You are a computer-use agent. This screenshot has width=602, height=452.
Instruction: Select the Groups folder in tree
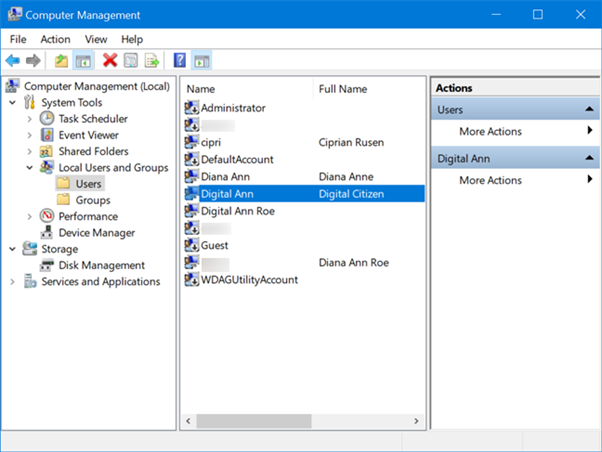point(92,200)
